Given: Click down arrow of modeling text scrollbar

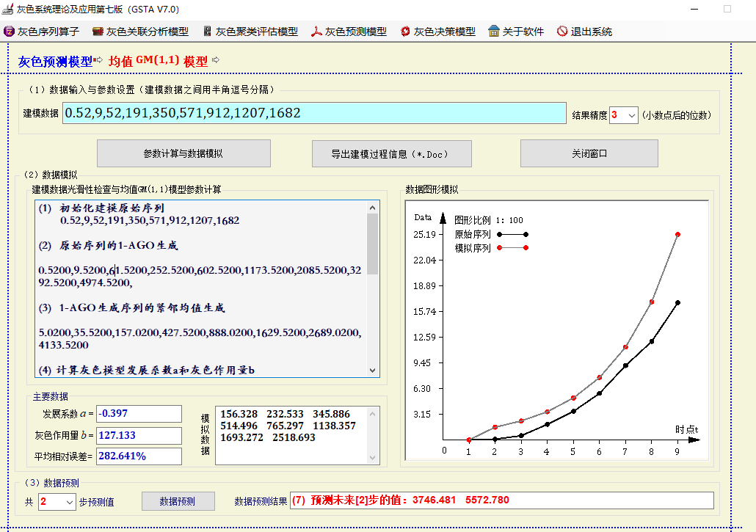Looking at the screenshot, I should [372, 370].
